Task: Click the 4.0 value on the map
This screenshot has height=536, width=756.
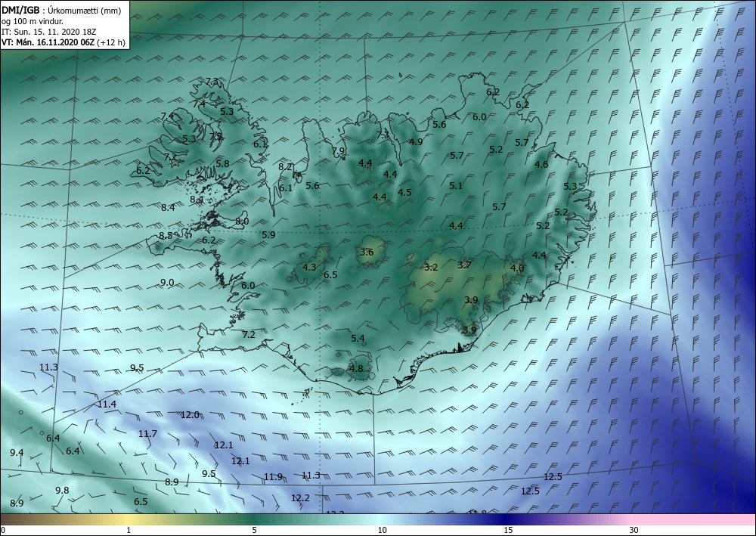Action: point(517,268)
